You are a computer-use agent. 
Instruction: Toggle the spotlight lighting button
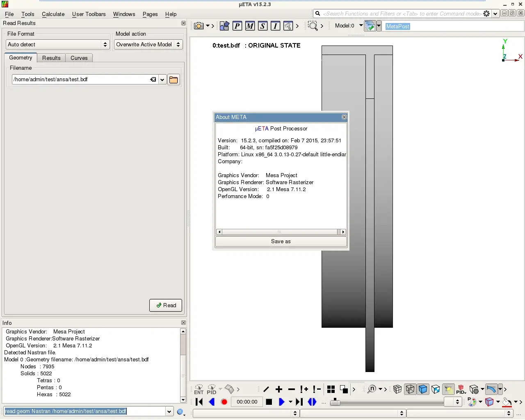(x=449, y=389)
